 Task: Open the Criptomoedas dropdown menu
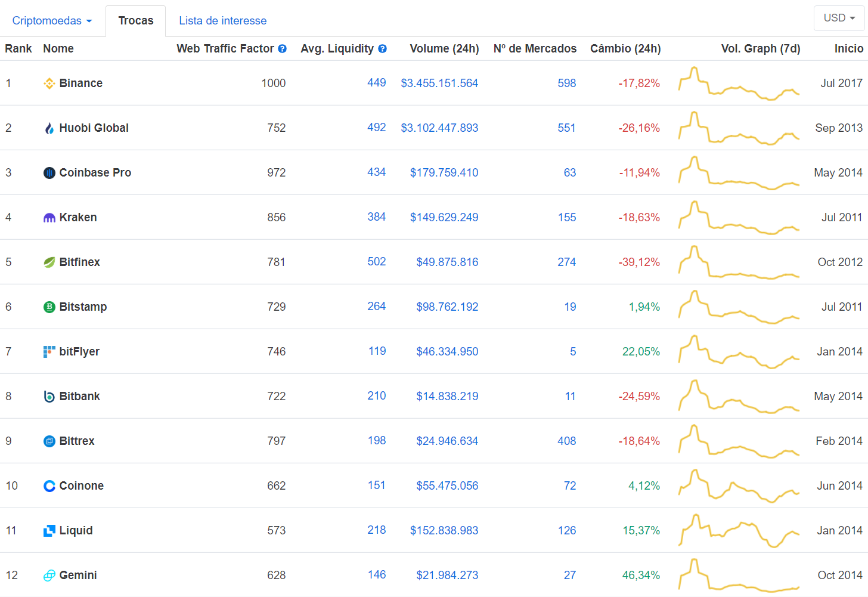click(52, 20)
